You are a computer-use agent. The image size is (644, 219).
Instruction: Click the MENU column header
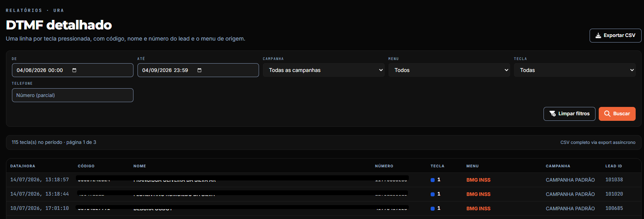click(x=472, y=166)
